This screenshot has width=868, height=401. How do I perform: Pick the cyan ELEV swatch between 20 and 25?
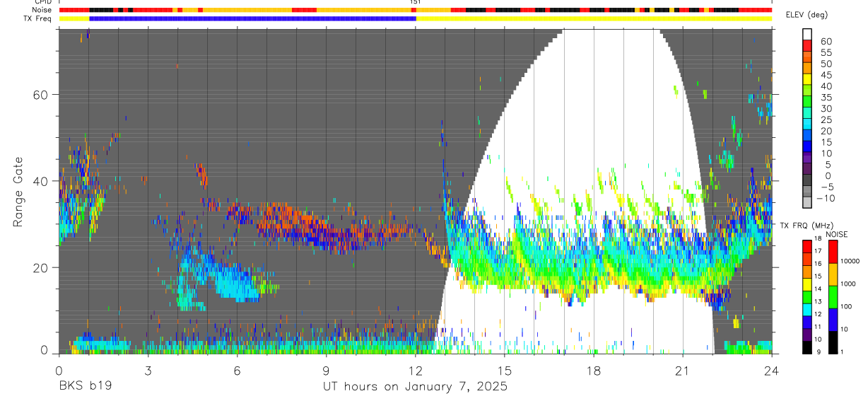pos(808,125)
